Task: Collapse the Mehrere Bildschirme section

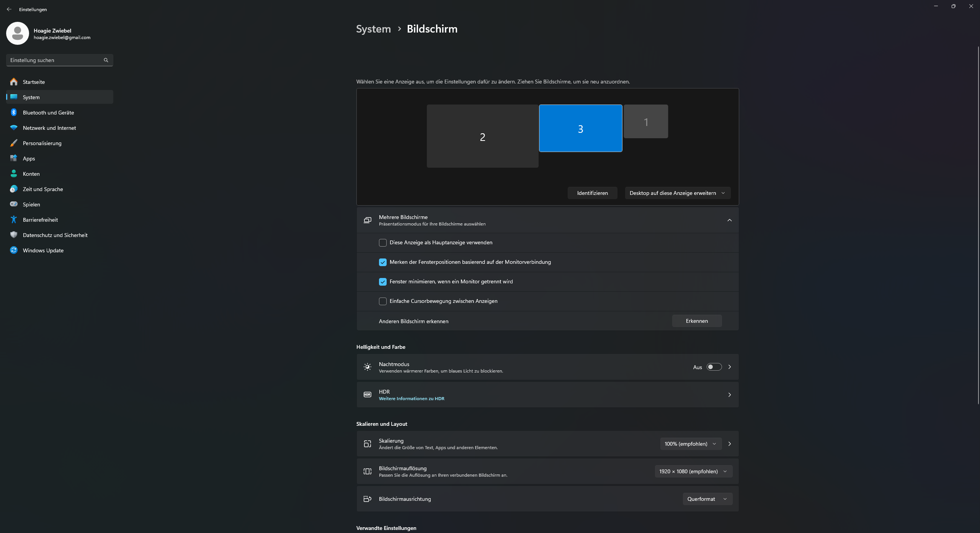Action: (x=729, y=220)
